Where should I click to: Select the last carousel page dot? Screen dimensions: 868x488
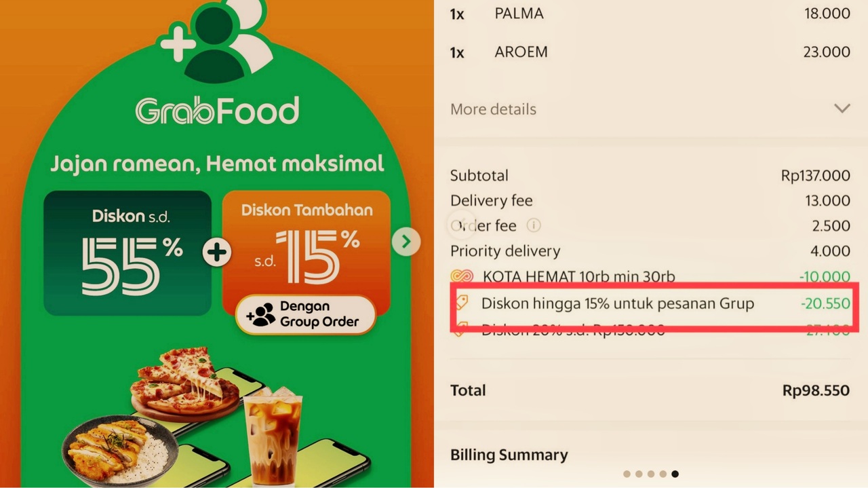[x=675, y=474]
